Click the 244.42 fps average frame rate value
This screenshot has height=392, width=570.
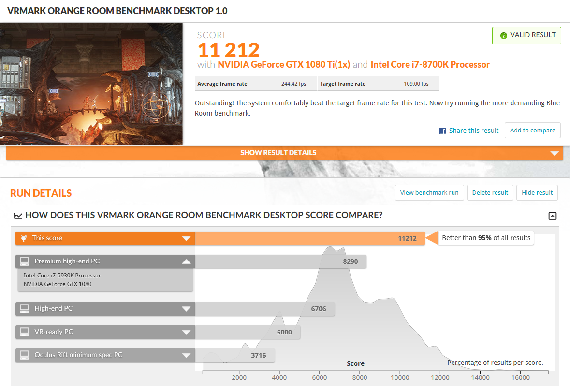[x=294, y=84]
